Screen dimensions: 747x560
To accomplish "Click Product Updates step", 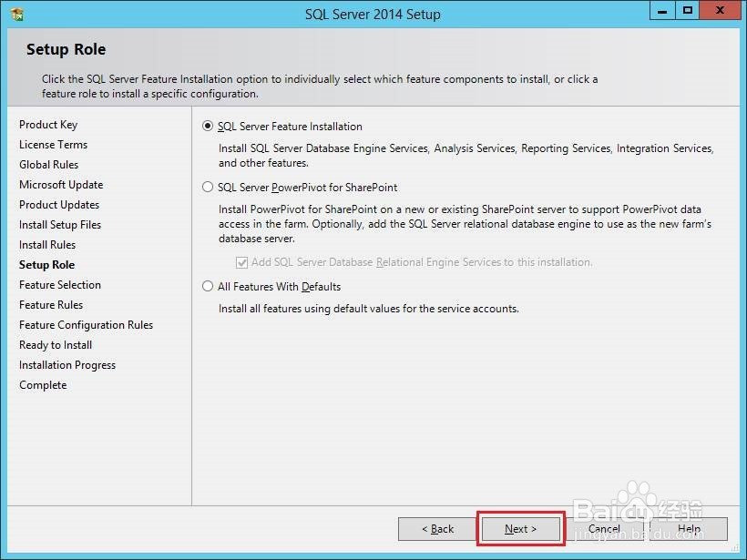I will click(59, 205).
